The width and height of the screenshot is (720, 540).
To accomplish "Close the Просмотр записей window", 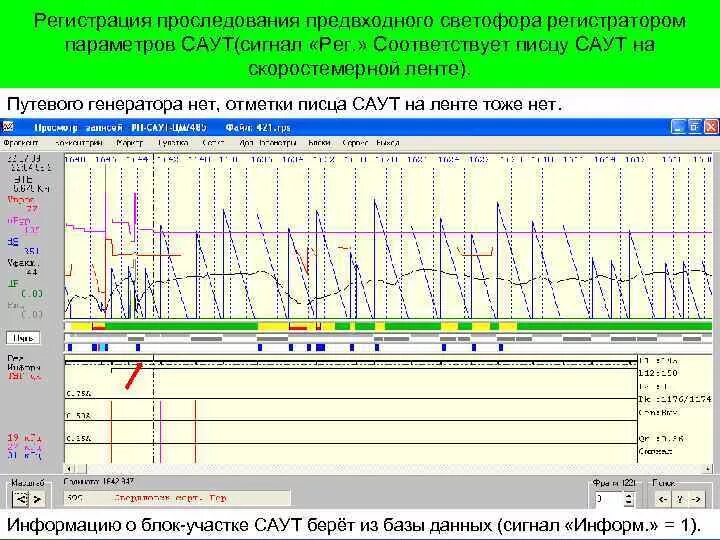I will tap(710, 127).
